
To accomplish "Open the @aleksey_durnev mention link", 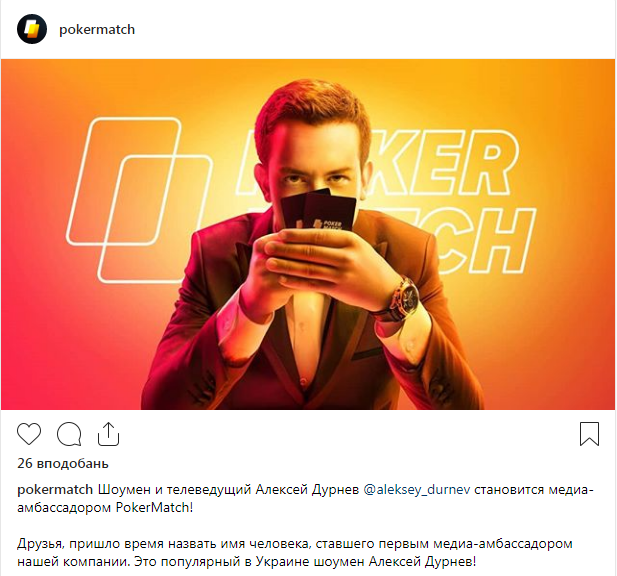I will click(417, 490).
